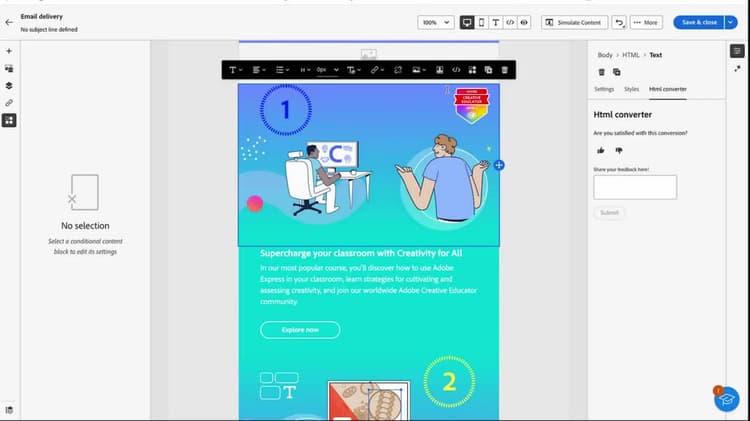Open the layers navigation tree icon
Viewport: 750px width, 421px height.
pos(9,86)
